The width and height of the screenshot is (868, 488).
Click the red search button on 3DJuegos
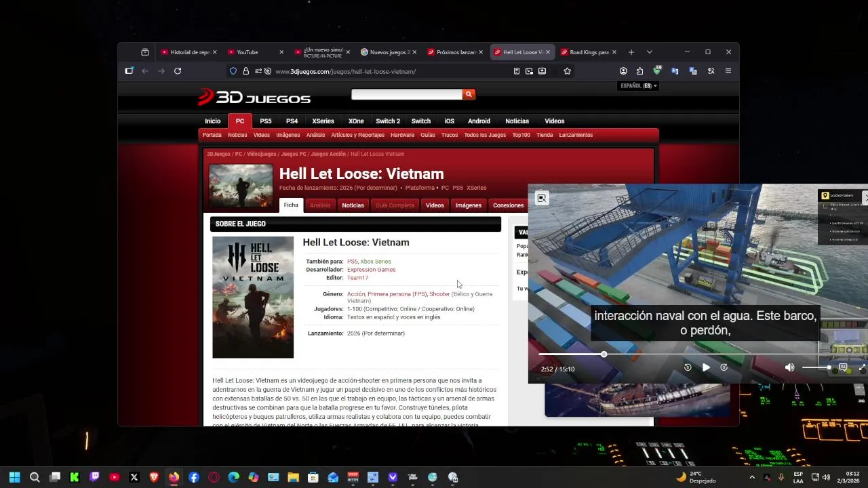coord(469,94)
